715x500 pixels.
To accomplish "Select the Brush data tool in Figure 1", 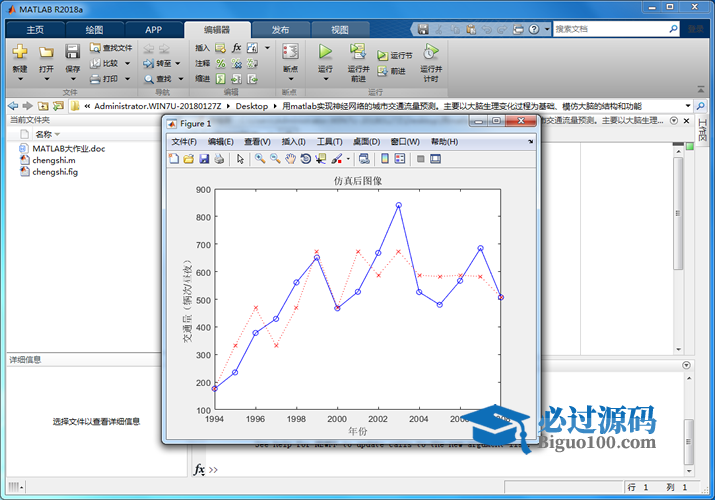I will click(337, 159).
